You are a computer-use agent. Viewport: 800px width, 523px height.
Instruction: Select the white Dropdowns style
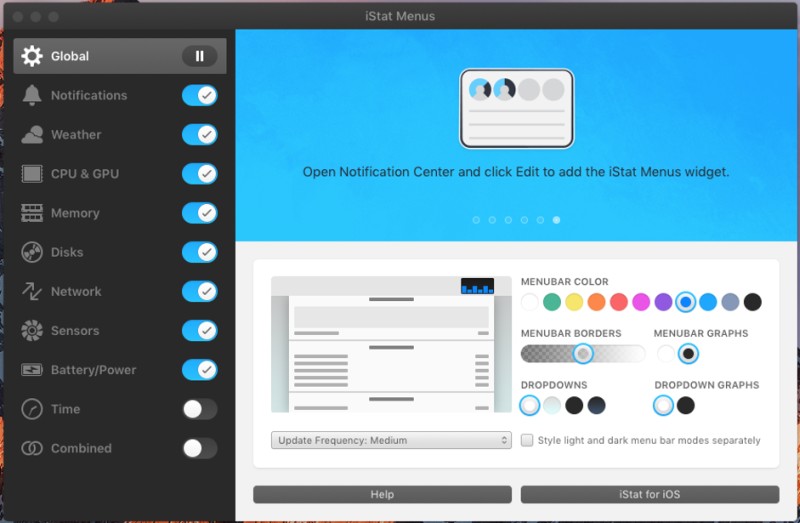pos(530,406)
